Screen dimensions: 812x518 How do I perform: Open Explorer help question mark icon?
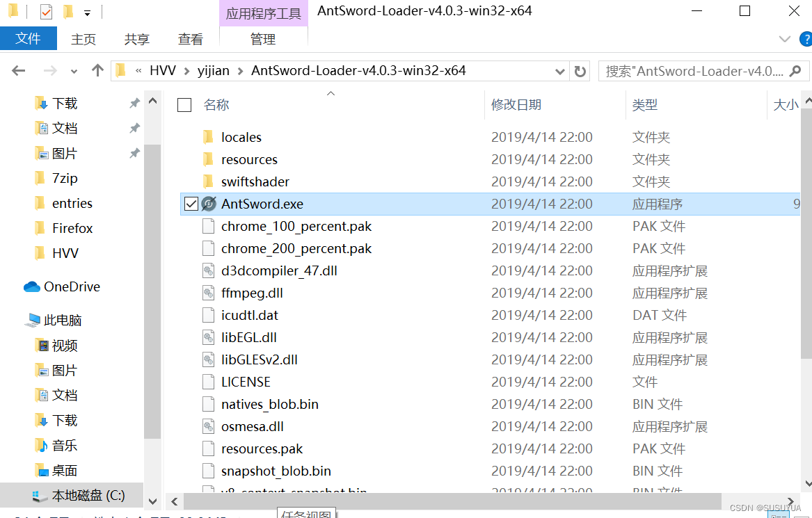(806, 39)
